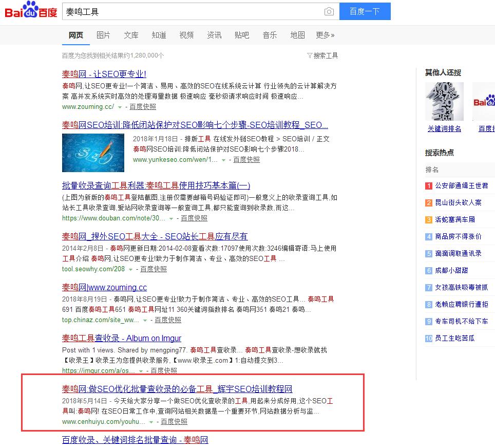This screenshot has width=495, height=448.
Task: Click the funnel icon beside 搜索工具
Action: [310, 55]
